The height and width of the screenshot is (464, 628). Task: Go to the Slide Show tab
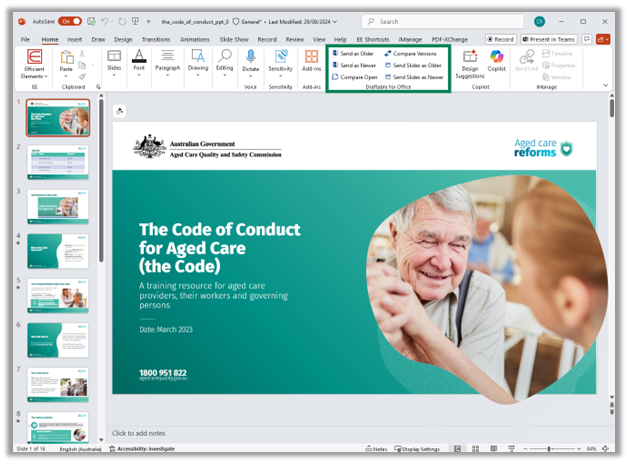tap(234, 39)
